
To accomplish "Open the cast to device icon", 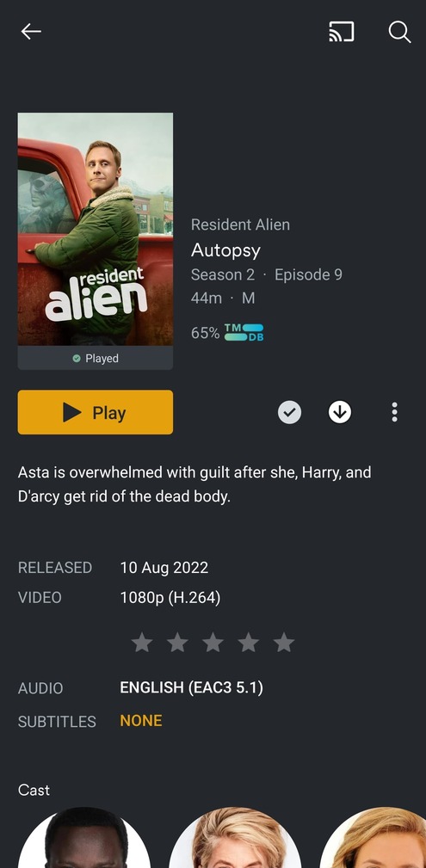I will [342, 32].
